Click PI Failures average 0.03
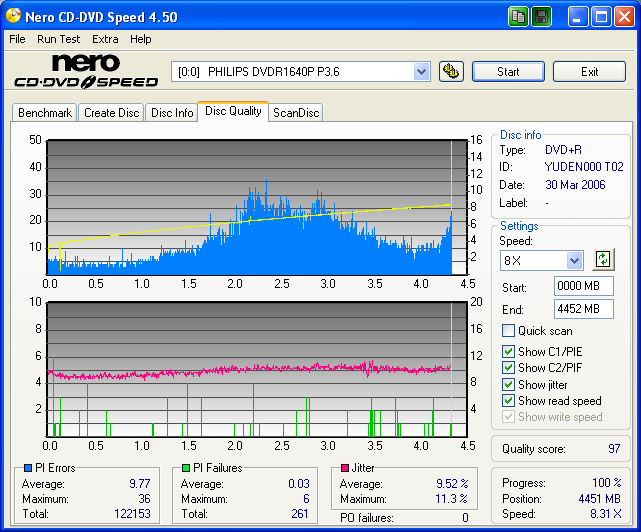 point(298,484)
